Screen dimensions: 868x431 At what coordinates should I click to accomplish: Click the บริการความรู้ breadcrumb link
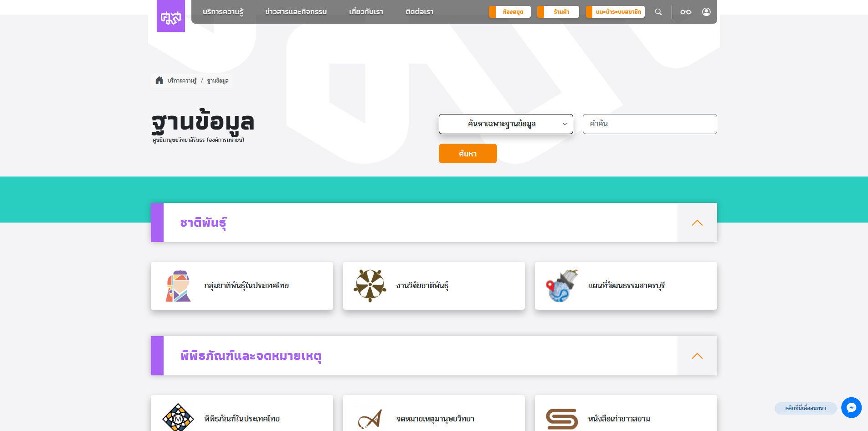182,81
